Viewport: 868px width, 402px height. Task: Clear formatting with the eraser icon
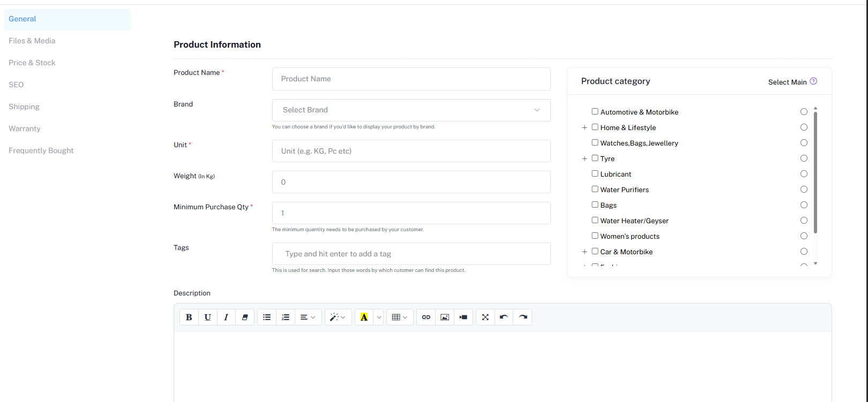[x=245, y=317]
